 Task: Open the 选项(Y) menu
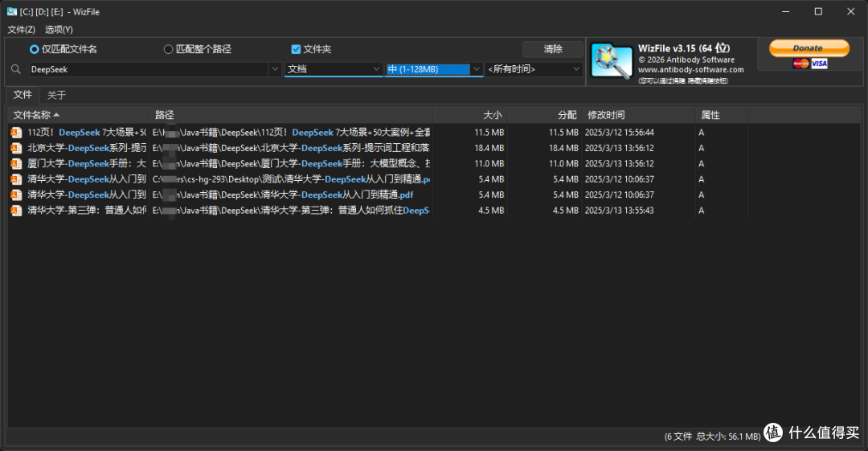59,30
